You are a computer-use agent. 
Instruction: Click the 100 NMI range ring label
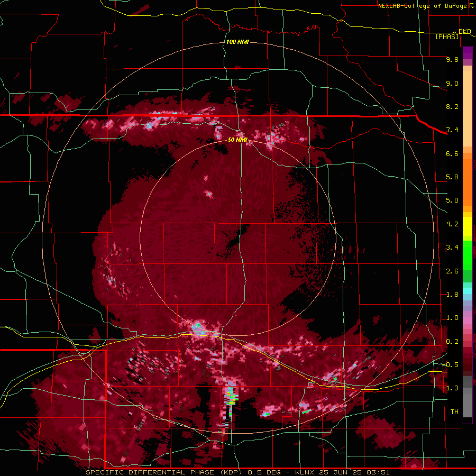[237, 42]
